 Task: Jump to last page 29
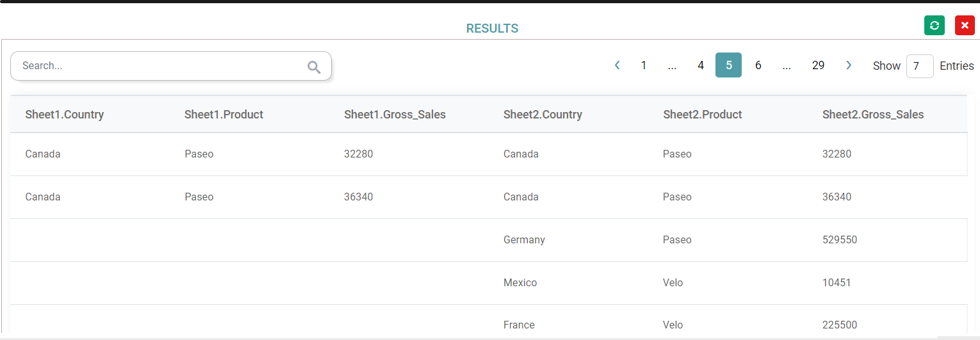[818, 65]
